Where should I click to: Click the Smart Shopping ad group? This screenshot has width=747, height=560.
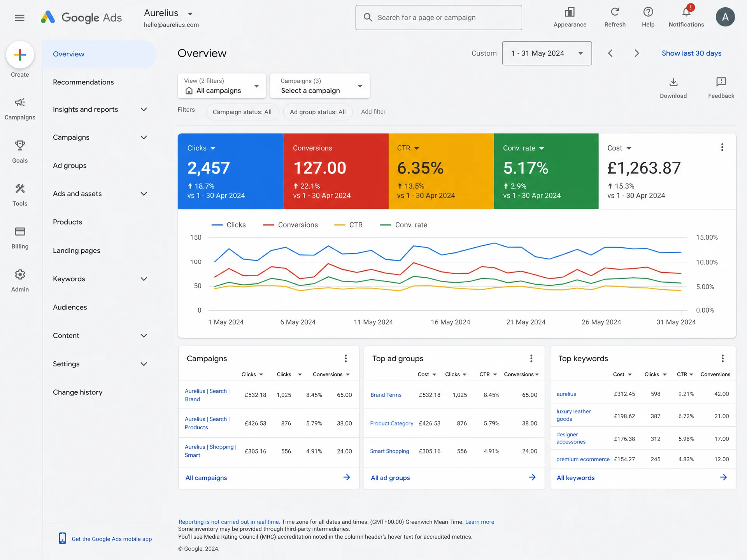click(389, 451)
